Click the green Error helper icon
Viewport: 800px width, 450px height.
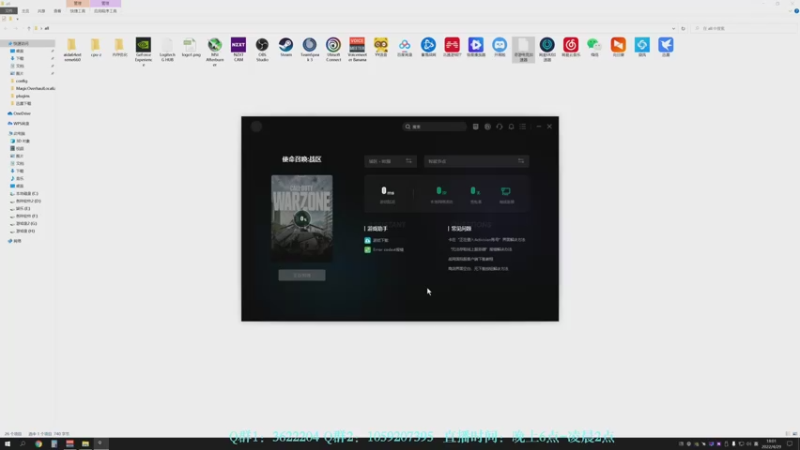pos(367,249)
